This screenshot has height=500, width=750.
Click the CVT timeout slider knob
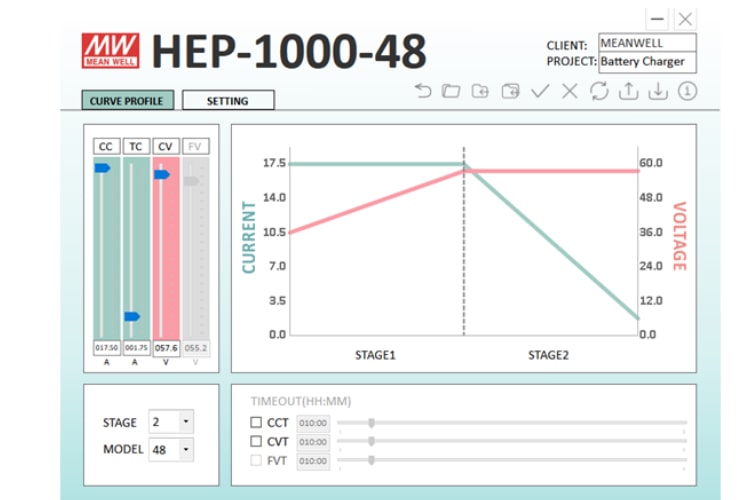pyautogui.click(x=371, y=441)
